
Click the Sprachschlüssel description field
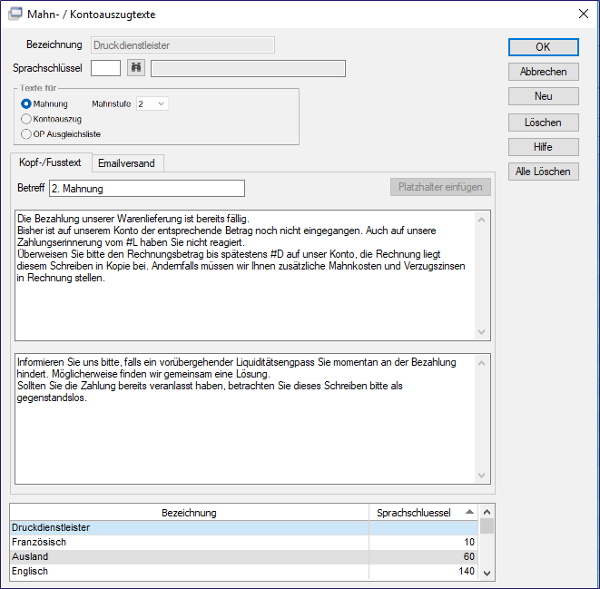click(248, 69)
